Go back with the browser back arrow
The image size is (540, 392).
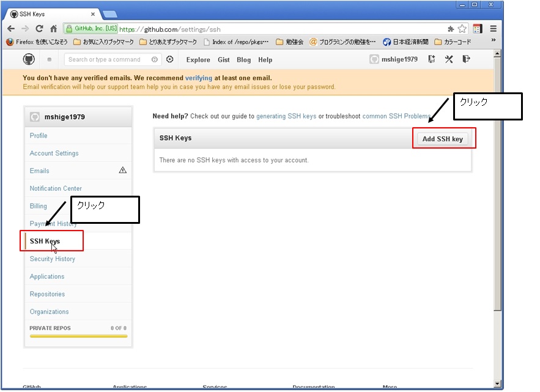tap(11, 29)
